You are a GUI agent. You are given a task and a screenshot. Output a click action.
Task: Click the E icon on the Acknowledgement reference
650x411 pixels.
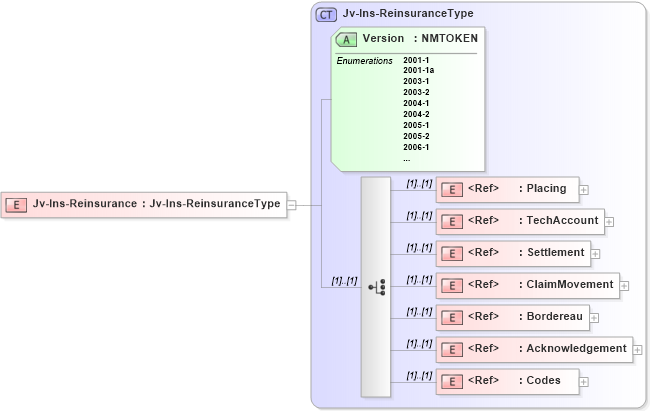(452, 350)
